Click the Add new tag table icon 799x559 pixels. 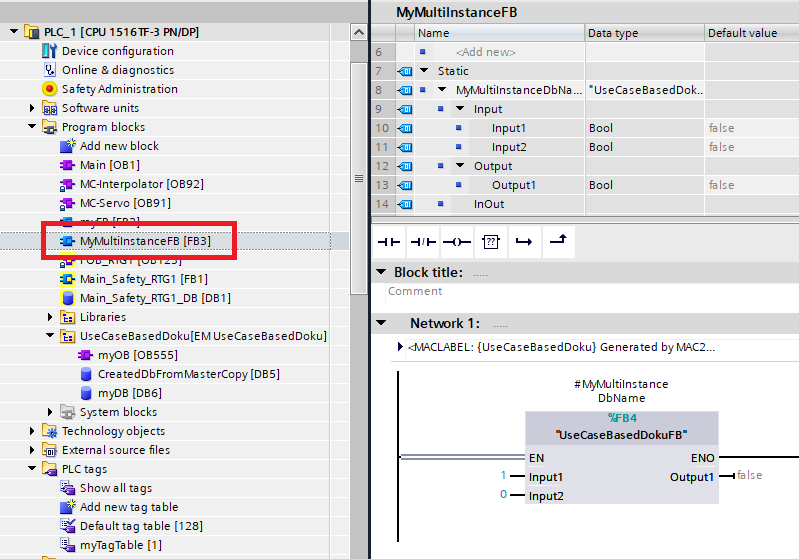tap(67, 507)
